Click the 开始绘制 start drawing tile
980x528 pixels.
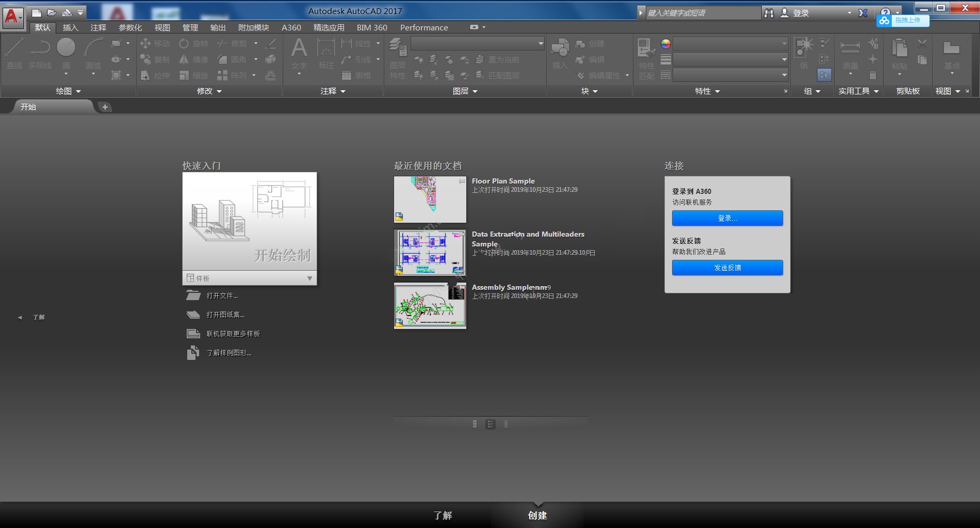tap(250, 222)
